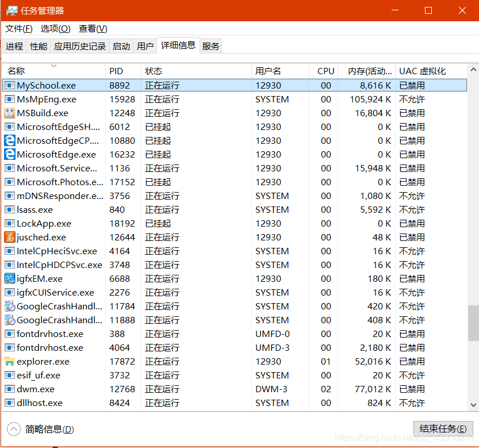The height and width of the screenshot is (448, 479).
Task: Sort by the 名称 column header
Action: tap(54, 71)
